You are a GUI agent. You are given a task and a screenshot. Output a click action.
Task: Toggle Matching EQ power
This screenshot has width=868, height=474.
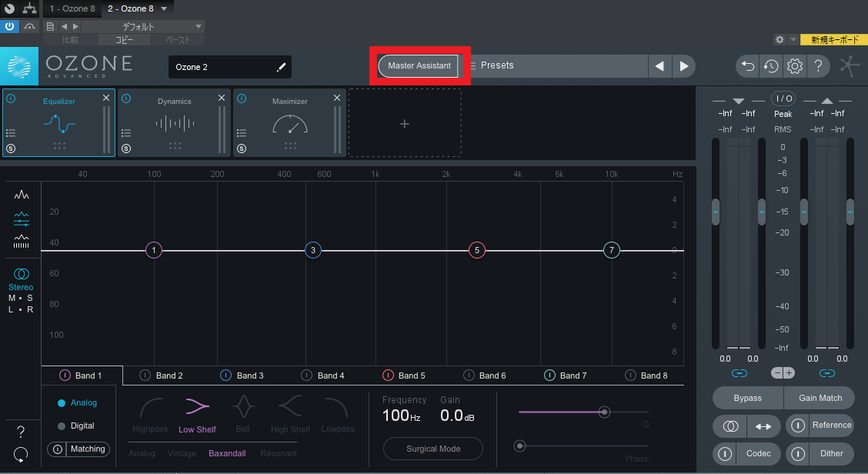click(x=58, y=449)
